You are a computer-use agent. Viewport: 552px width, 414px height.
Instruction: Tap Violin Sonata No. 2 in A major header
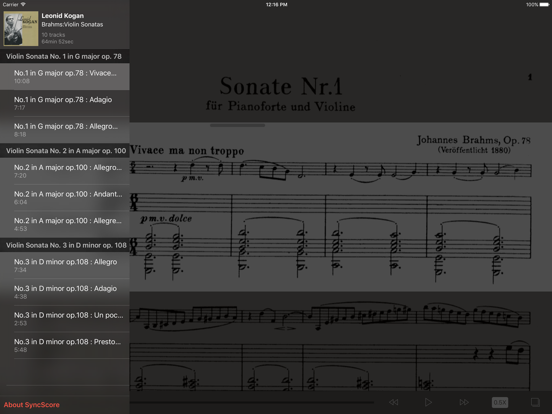pyautogui.click(x=65, y=151)
